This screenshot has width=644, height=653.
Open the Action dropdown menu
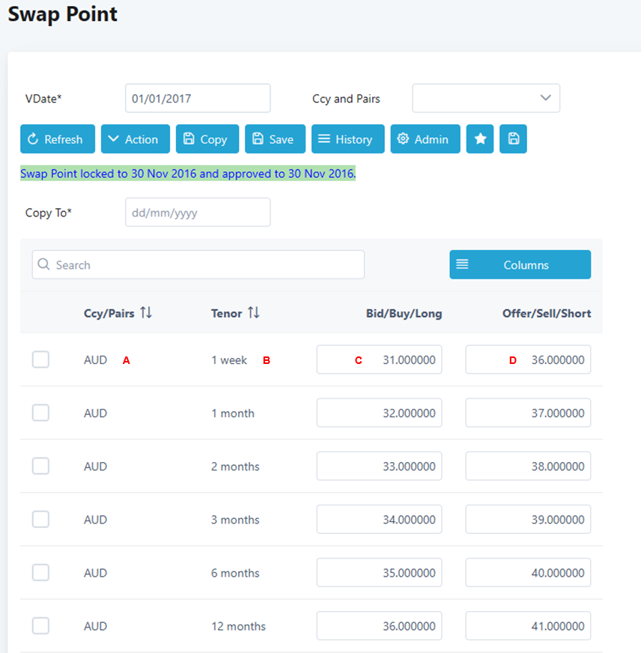(x=135, y=139)
